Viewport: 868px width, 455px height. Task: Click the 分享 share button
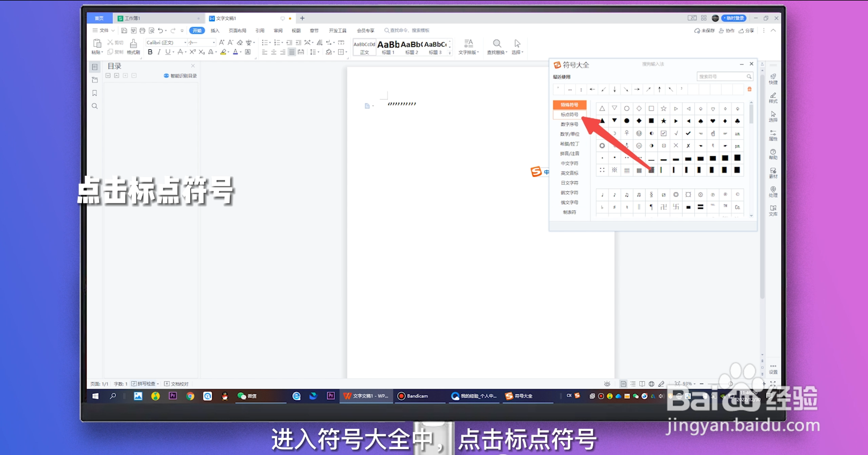[x=746, y=31]
